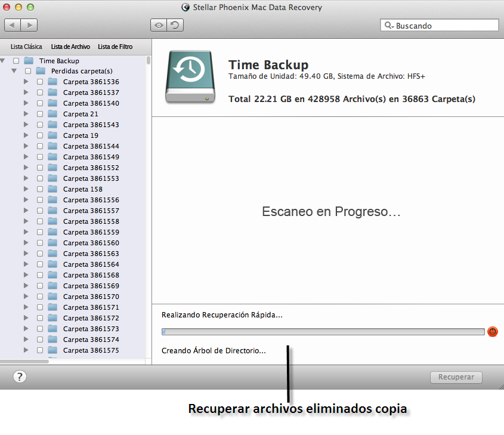Collapse the Perdidas carpeta(s) node
Viewport: 504px width, 435px height.
click(x=14, y=71)
